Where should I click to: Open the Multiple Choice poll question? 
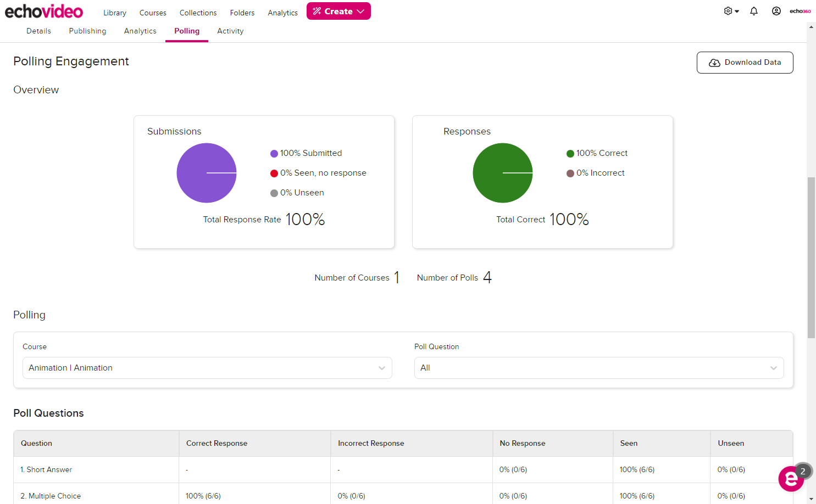point(51,496)
